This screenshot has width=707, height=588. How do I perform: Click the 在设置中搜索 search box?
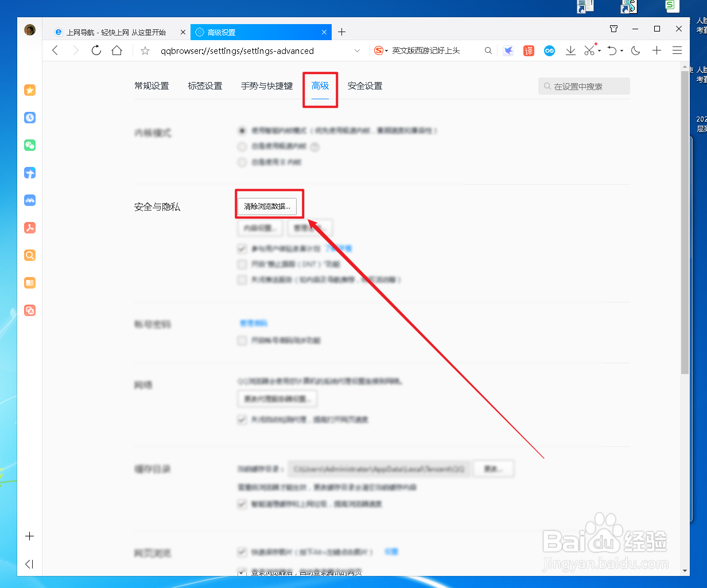584,85
